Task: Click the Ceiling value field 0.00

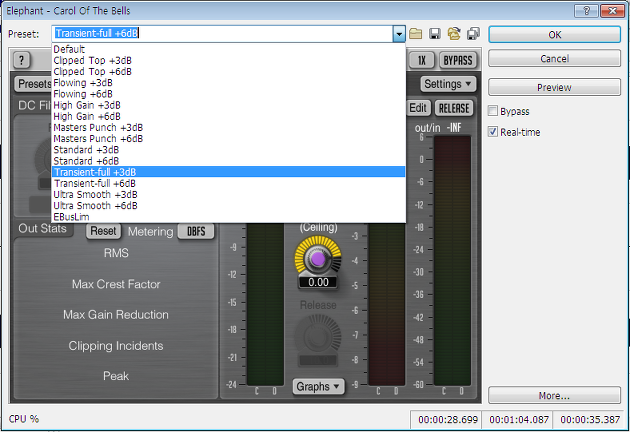Action: coord(318,283)
